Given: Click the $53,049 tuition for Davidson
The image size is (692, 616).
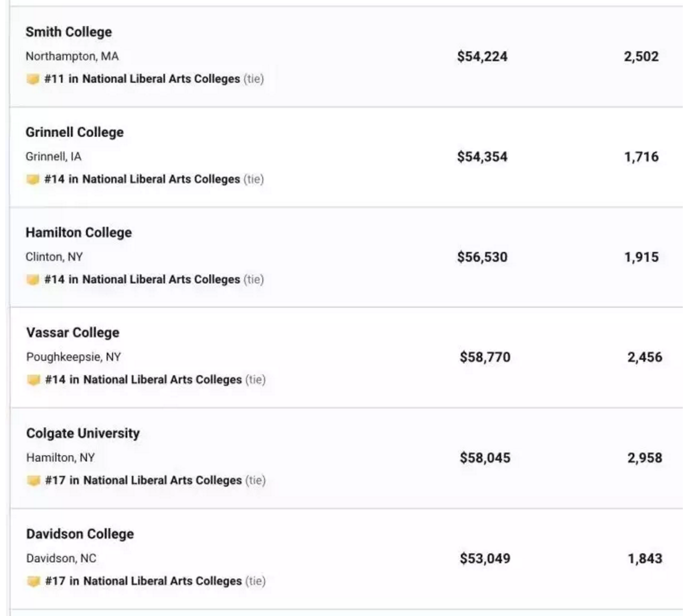Looking at the screenshot, I should click(485, 559).
